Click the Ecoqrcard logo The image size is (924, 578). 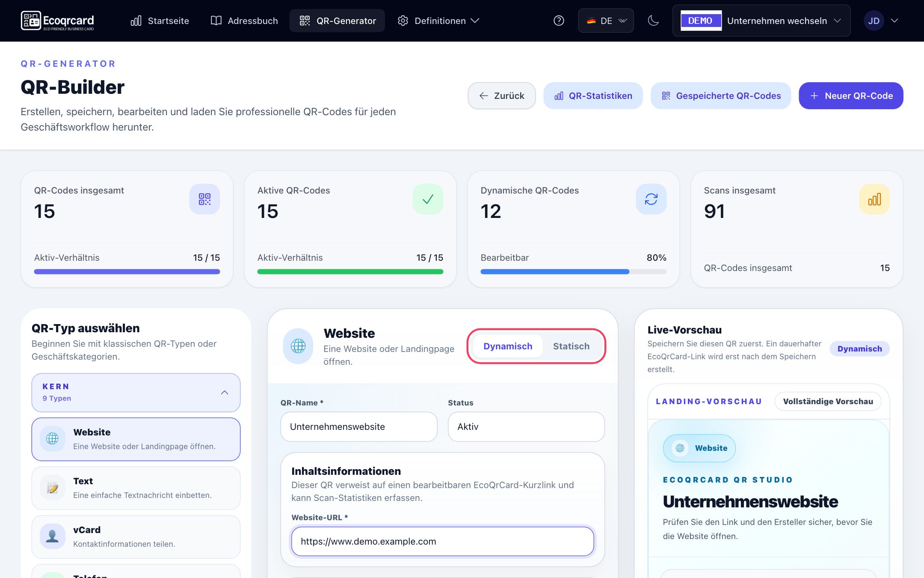point(57,21)
